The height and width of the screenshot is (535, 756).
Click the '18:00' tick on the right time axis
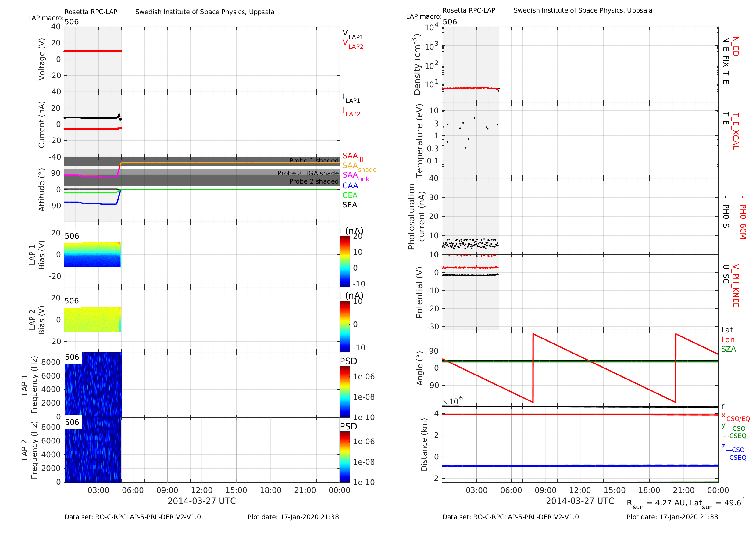[649, 490]
